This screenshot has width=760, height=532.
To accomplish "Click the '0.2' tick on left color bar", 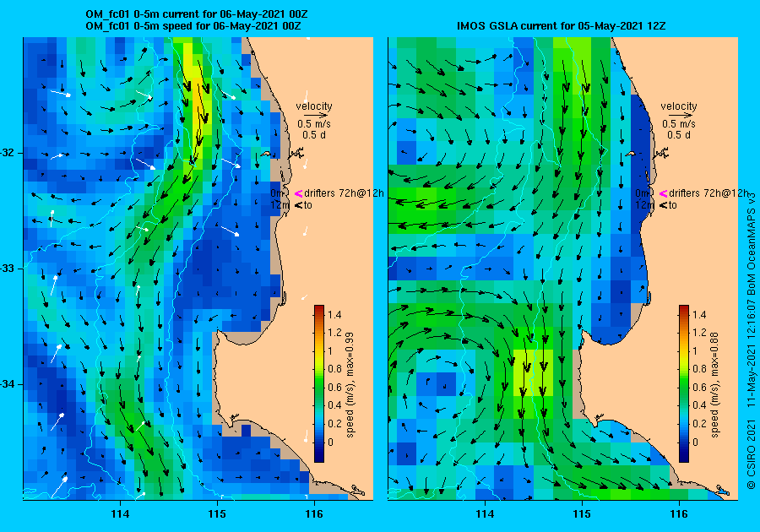I will [335, 423].
